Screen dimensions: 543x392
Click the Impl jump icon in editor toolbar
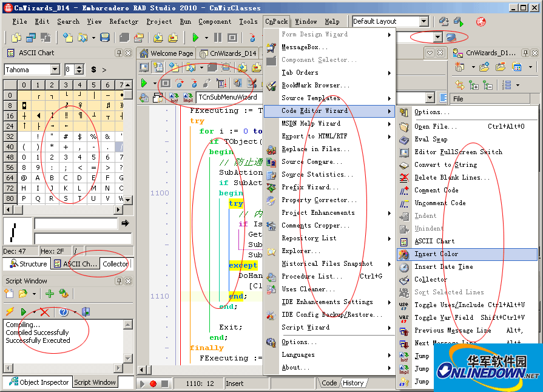(187, 98)
